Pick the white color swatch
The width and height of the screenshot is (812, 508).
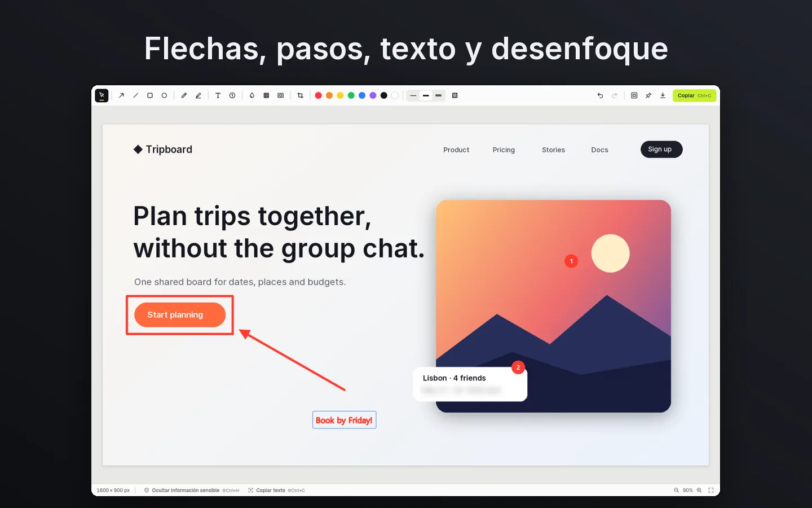(395, 95)
